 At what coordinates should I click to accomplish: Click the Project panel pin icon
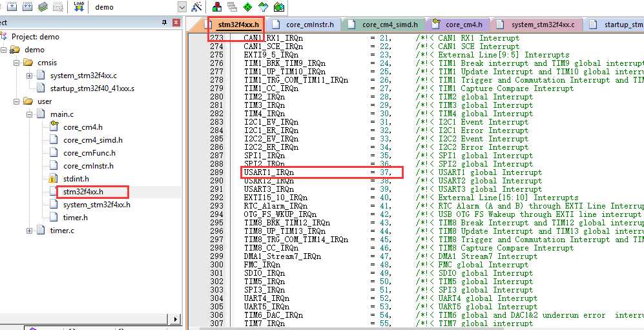pyautogui.click(x=165, y=23)
